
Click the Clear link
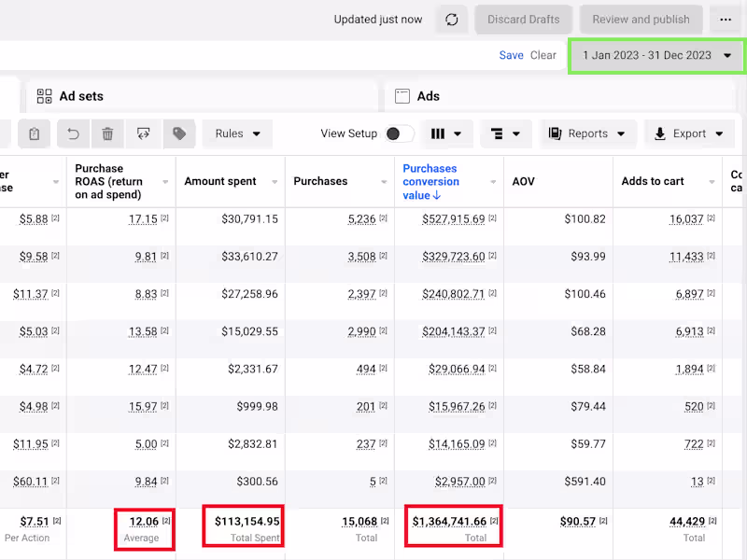coord(543,55)
